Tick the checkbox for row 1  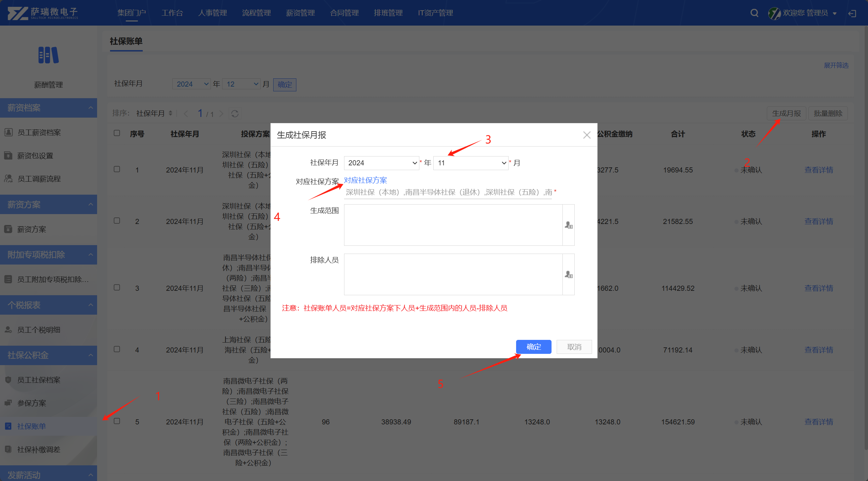(117, 169)
